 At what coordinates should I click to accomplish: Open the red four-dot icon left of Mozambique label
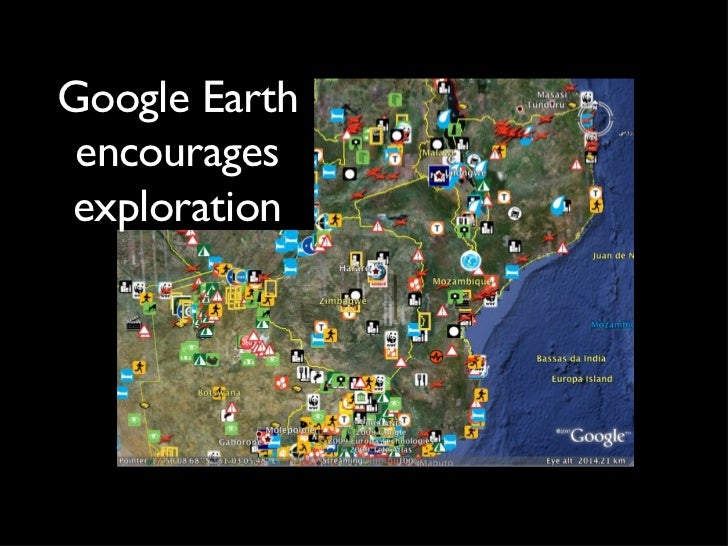click(416, 284)
